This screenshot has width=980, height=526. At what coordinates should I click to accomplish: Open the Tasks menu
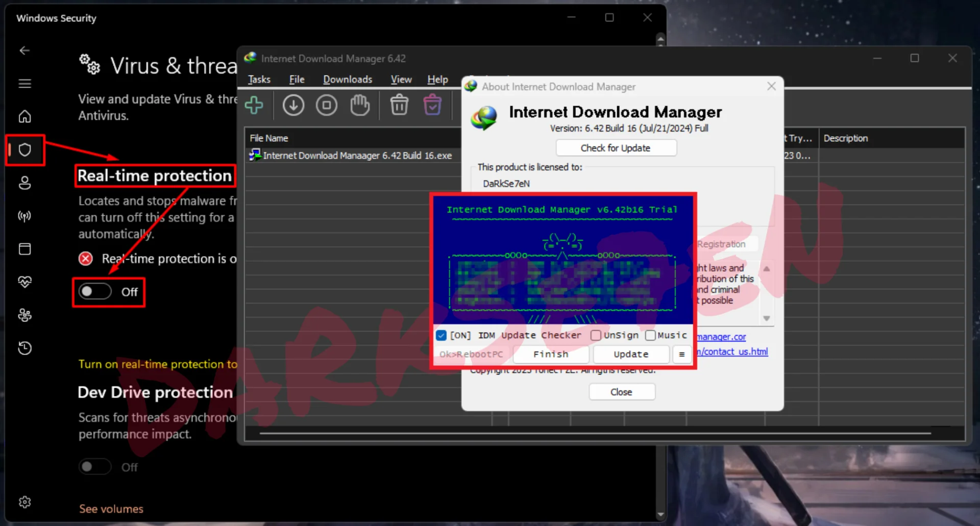tap(259, 79)
